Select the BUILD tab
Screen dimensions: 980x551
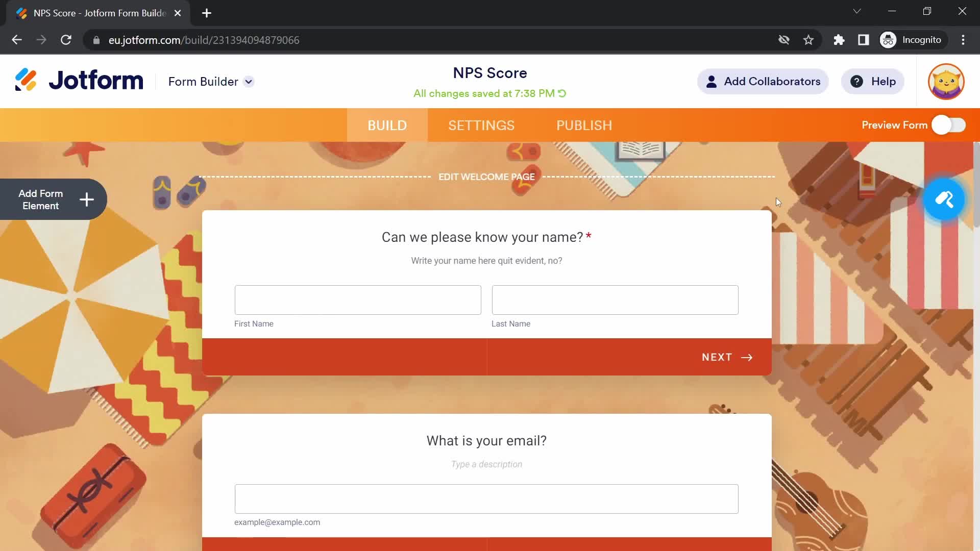(387, 125)
